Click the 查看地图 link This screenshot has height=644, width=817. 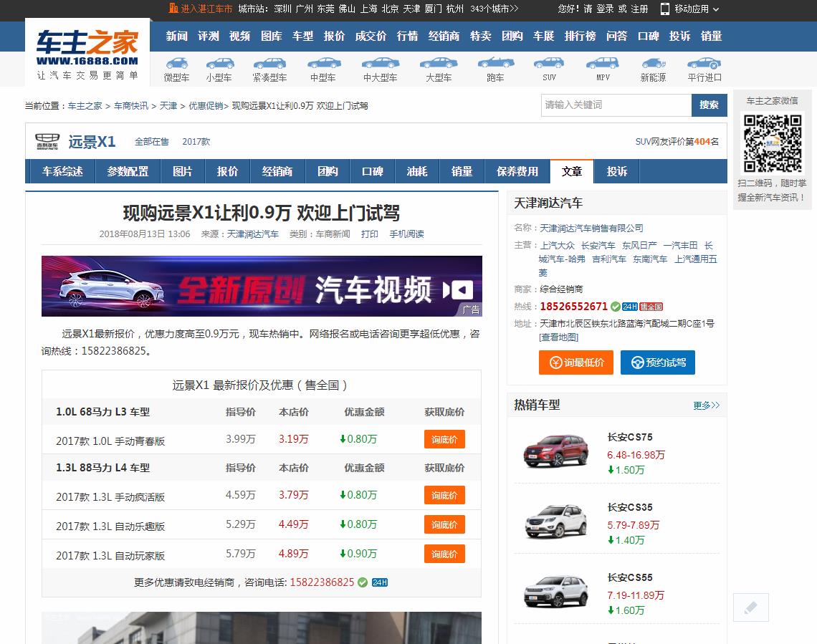(558, 337)
